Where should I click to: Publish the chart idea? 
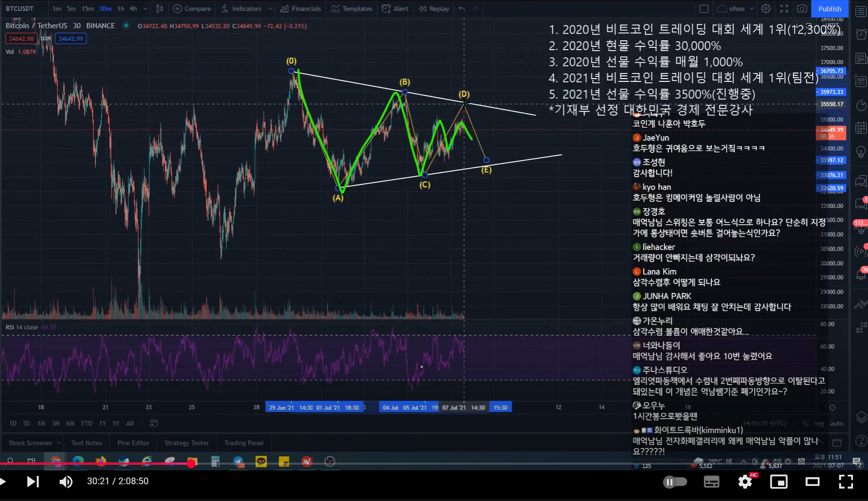pos(830,8)
